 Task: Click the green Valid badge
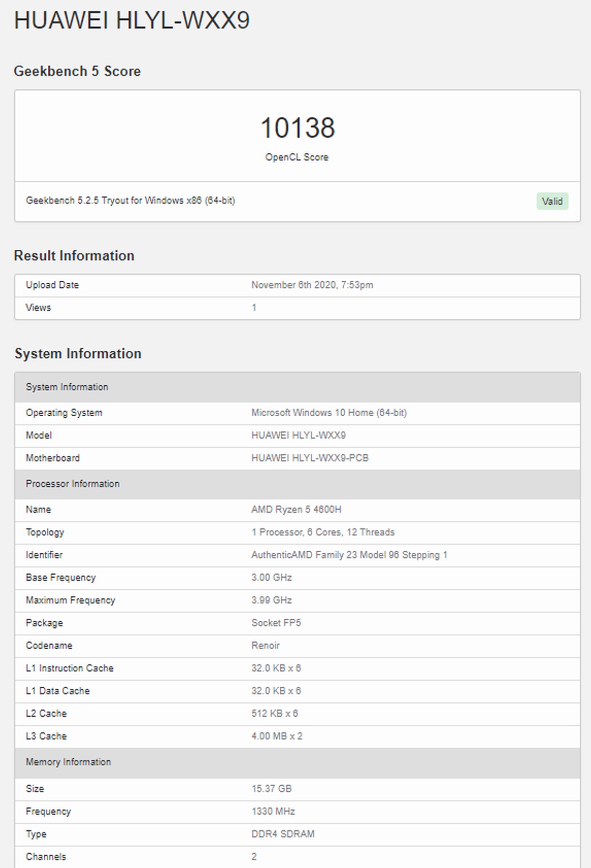[x=552, y=201]
